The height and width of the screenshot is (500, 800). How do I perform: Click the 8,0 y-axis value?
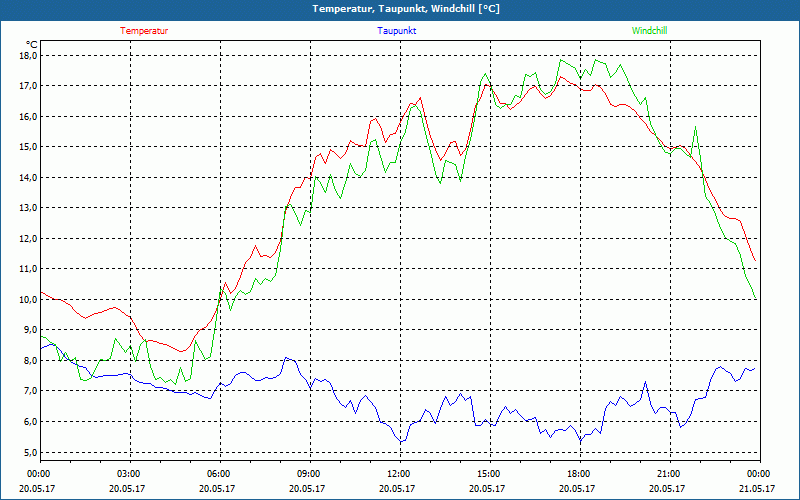pyautogui.click(x=30, y=360)
